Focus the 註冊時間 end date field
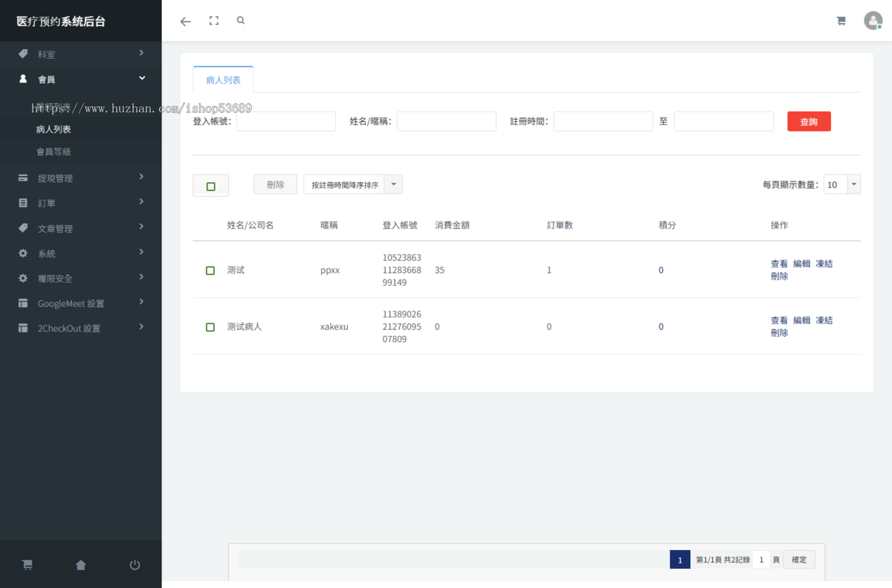Viewport: 892px width, 588px height. coord(724,121)
